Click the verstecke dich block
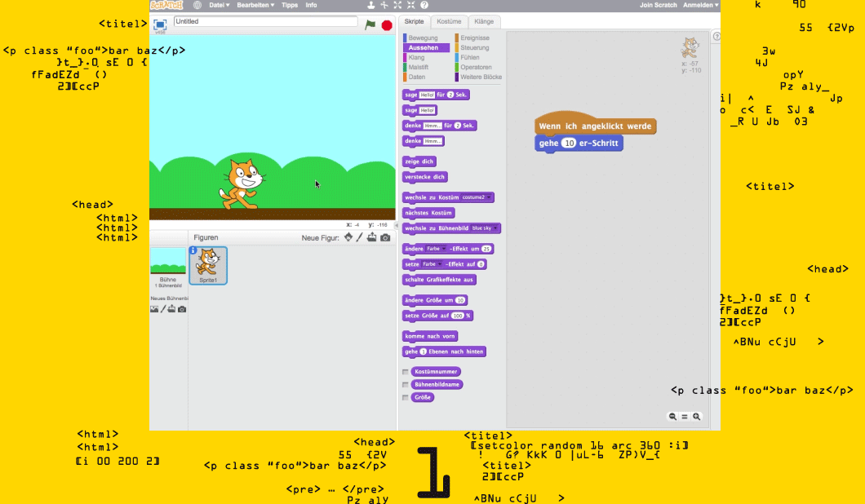 coord(425,177)
